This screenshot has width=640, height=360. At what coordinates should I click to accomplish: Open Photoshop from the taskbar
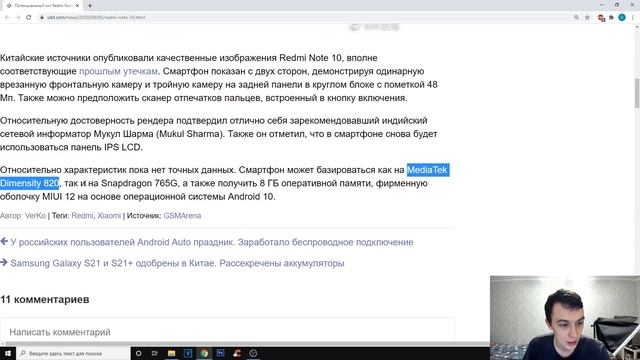220,353
